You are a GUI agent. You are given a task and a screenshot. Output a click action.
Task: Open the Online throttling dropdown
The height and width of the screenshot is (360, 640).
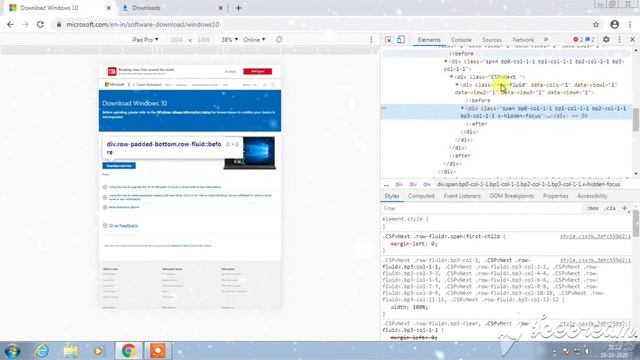[254, 40]
